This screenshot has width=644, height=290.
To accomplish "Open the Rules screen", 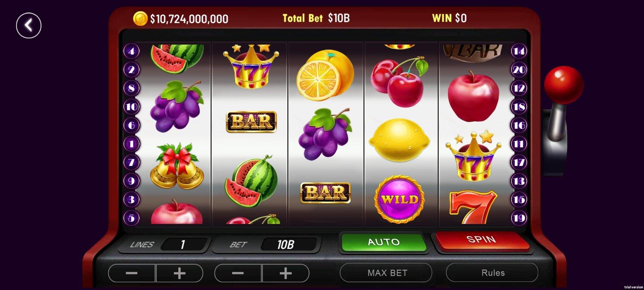I will [493, 273].
